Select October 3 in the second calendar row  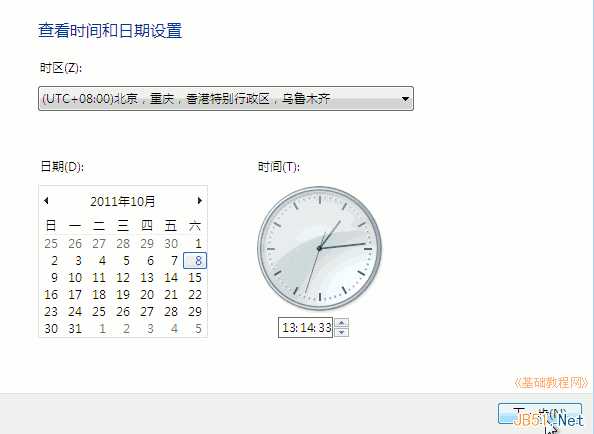click(x=78, y=261)
